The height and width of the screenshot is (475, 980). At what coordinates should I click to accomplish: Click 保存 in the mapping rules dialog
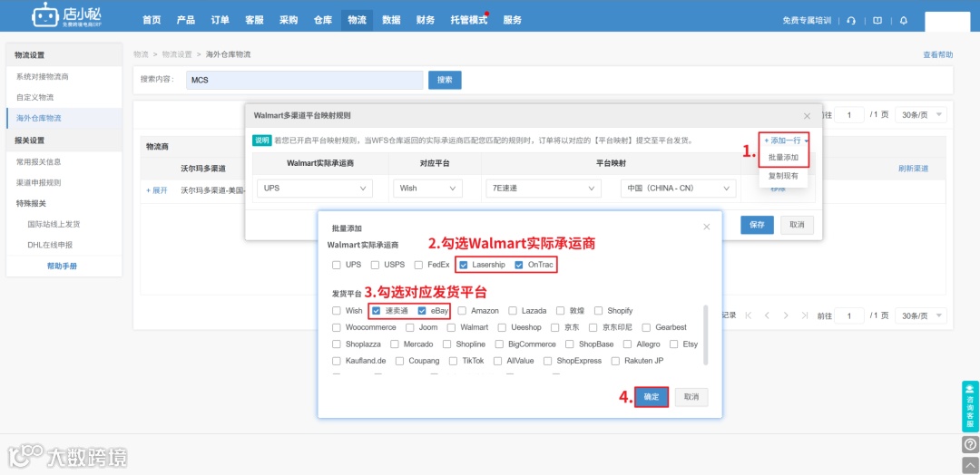[x=757, y=225]
